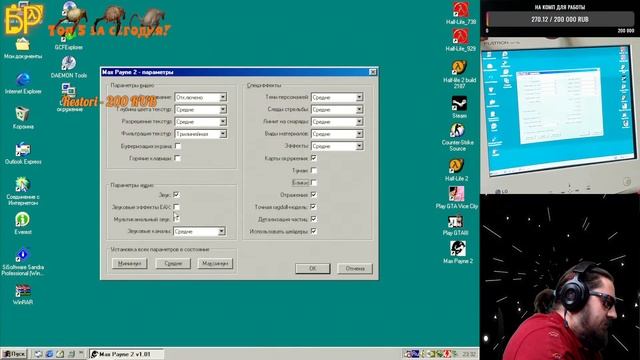The width and height of the screenshot is (640, 360).
Task: Toggle the Детализация частиц checkbox
Action: [314, 219]
